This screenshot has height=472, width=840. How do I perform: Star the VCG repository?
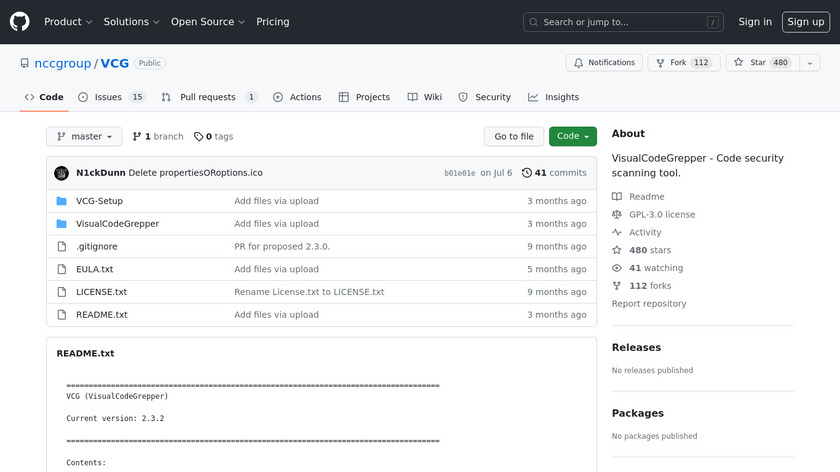[x=761, y=63]
